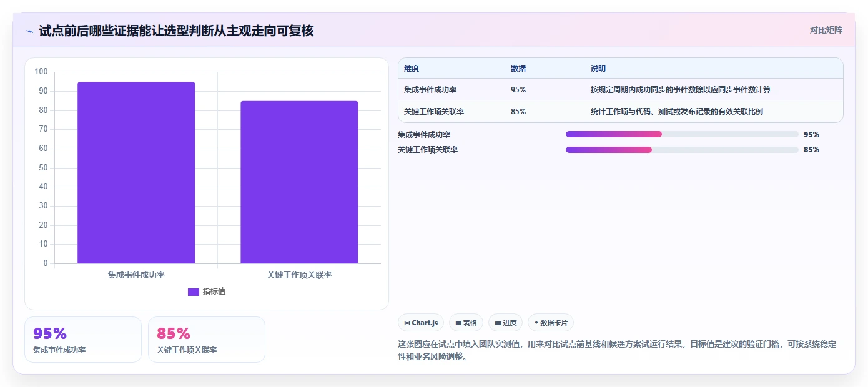The height and width of the screenshot is (387, 868).
Task: Click the title 试点前后哪些证据能让选型判断从主观走向可复核
Action: coord(176,31)
